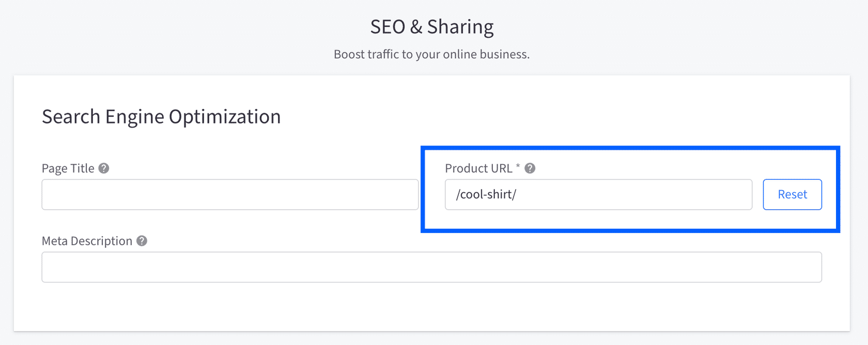Click the word "Search" in section heading
Viewport: 868px width, 345px height.
coord(71,117)
